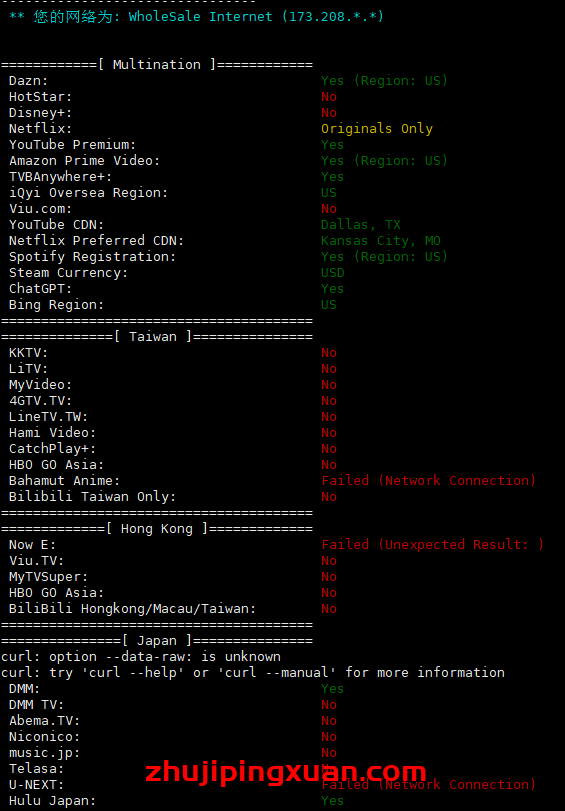Image resolution: width=565 pixels, height=811 pixels.
Task: Click the Steam Currency USD value
Action: [x=332, y=273]
